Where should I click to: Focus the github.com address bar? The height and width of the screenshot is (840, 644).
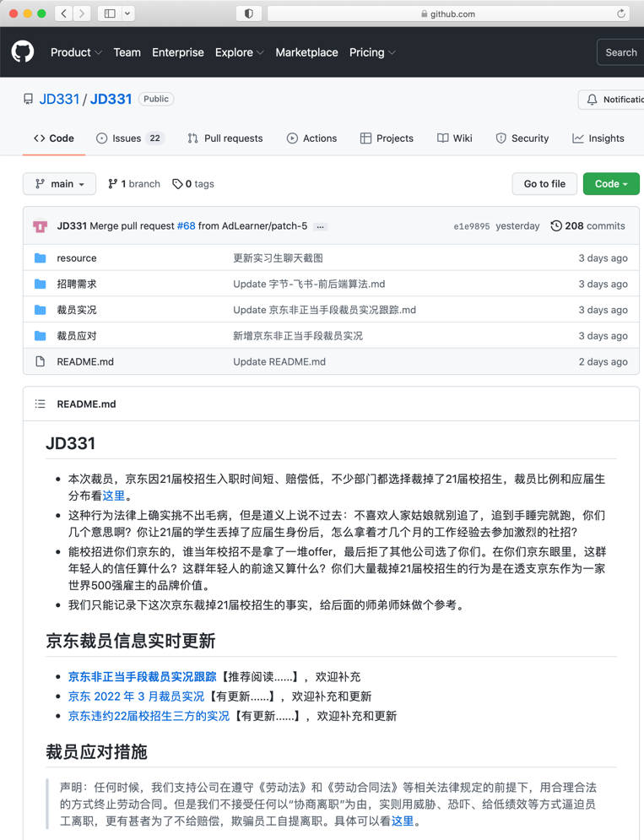click(449, 14)
